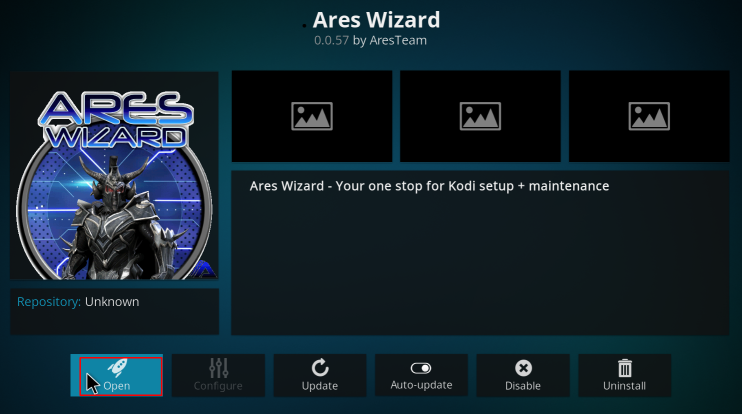Click the Update circular arrow icon
The image size is (742, 414).
click(x=320, y=368)
